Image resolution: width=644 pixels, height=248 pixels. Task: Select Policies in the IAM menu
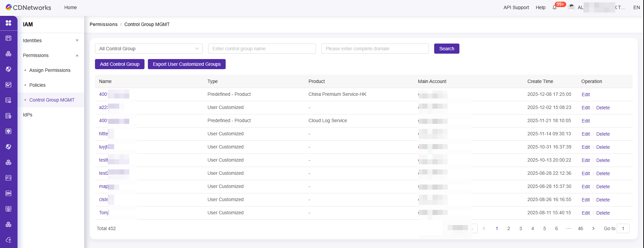[37, 85]
